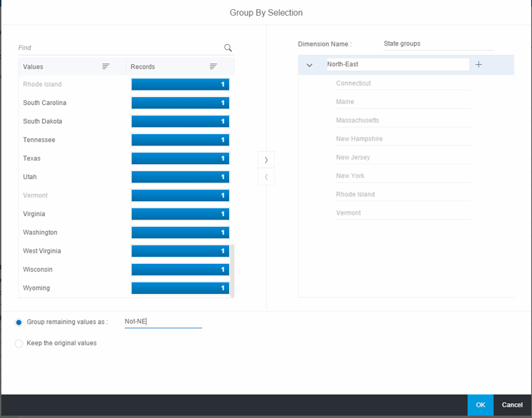Select Texas in values list
The height and width of the screenshot is (418, 532).
(x=31, y=158)
